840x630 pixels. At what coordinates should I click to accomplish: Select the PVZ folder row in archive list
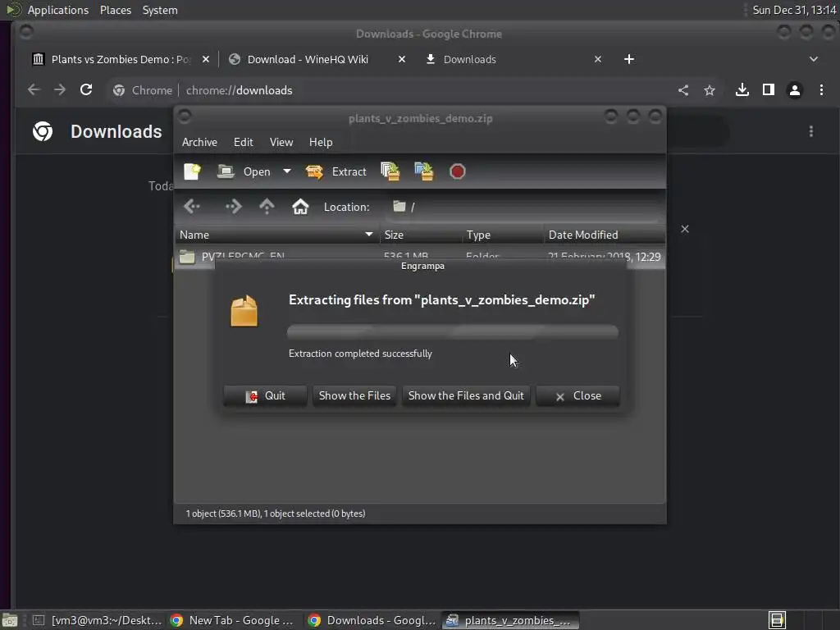tap(420, 256)
